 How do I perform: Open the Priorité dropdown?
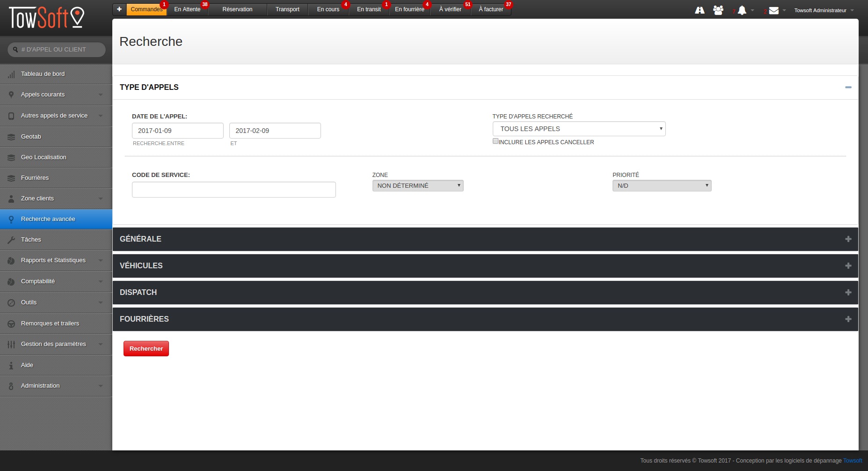pyautogui.click(x=662, y=186)
